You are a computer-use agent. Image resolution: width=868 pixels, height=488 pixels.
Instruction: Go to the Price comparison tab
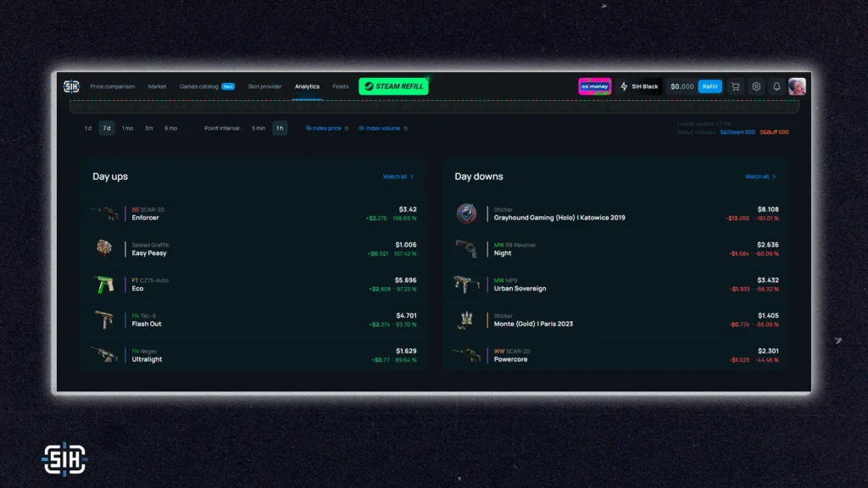[x=112, y=86]
